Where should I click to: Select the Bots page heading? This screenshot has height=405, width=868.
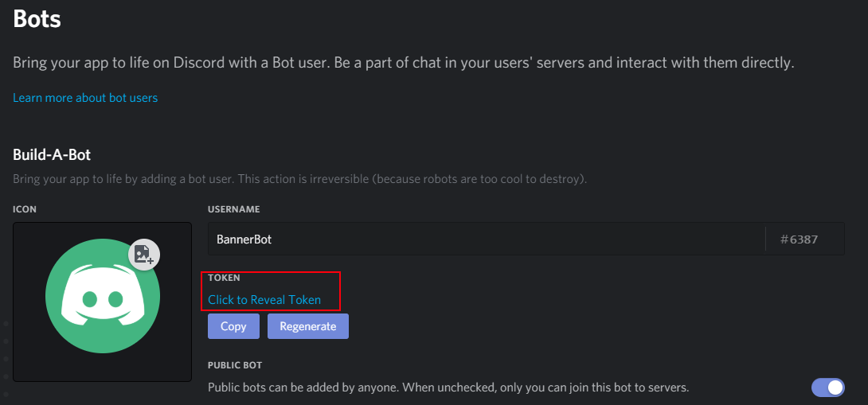click(37, 19)
